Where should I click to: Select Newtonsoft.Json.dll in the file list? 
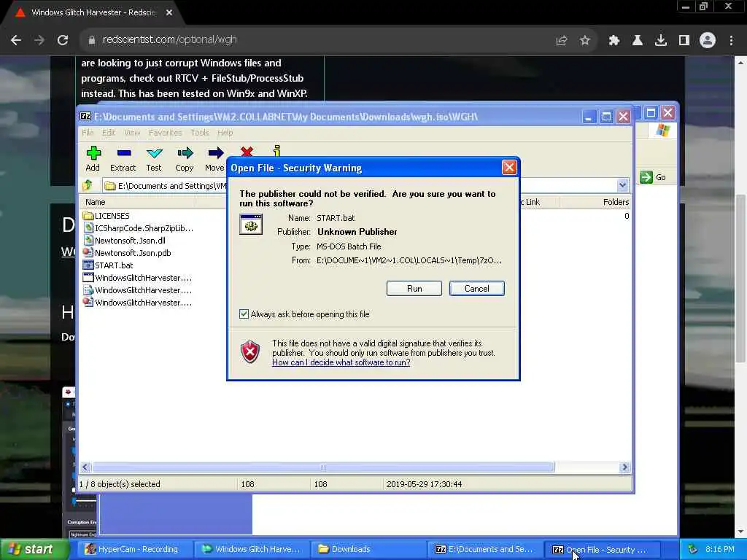coord(124,241)
